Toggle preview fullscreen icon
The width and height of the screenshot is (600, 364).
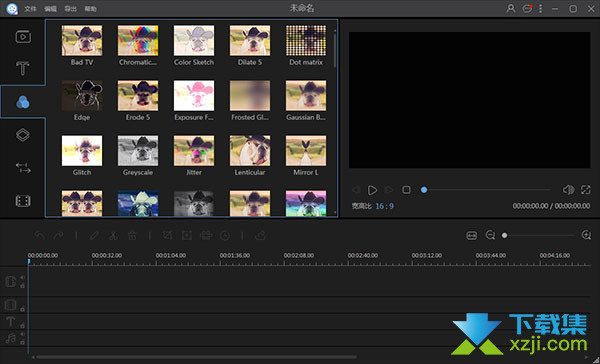585,189
